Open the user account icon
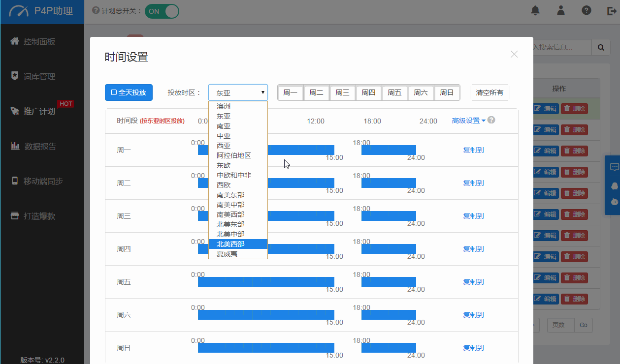 pyautogui.click(x=561, y=11)
